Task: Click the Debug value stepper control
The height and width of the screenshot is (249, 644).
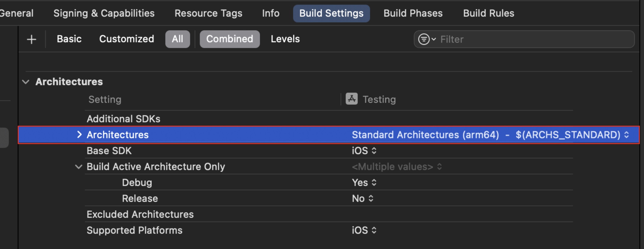Action: click(x=374, y=182)
